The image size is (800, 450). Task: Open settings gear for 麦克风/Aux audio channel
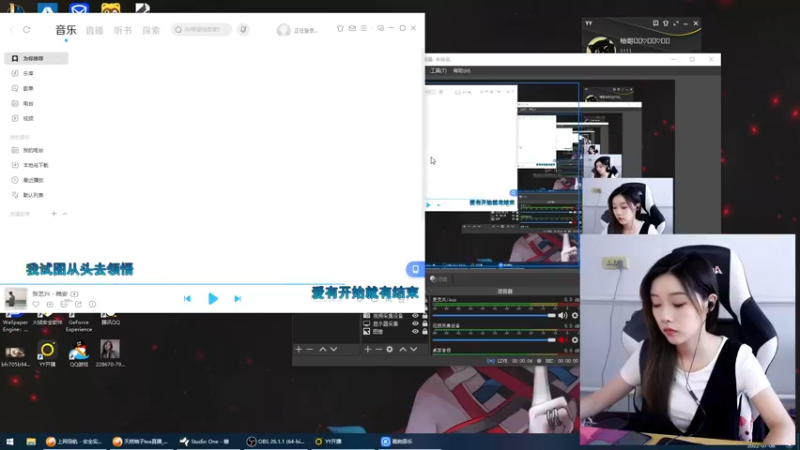click(x=574, y=315)
